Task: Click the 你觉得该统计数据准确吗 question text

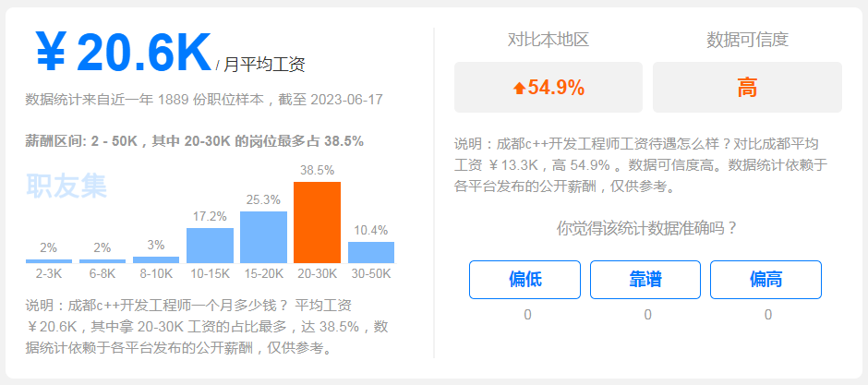Action: click(647, 228)
